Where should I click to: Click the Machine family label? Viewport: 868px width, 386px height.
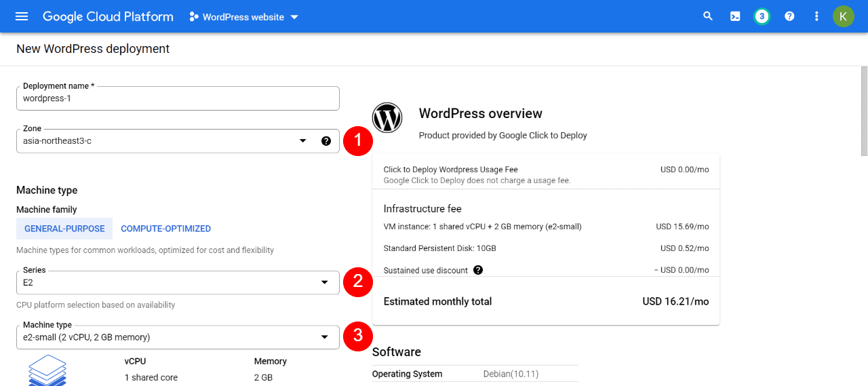pyautogui.click(x=47, y=210)
